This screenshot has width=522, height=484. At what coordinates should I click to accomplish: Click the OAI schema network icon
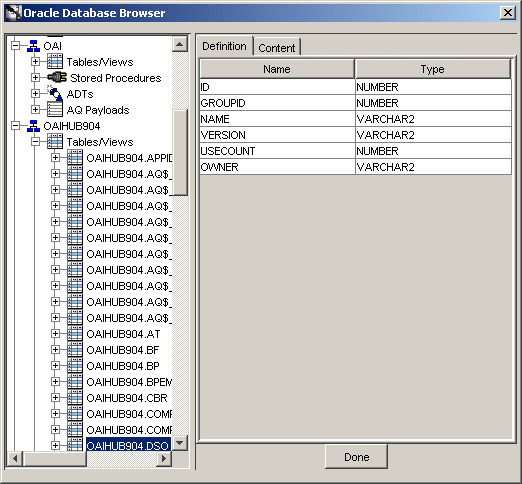pyautogui.click(x=33, y=46)
